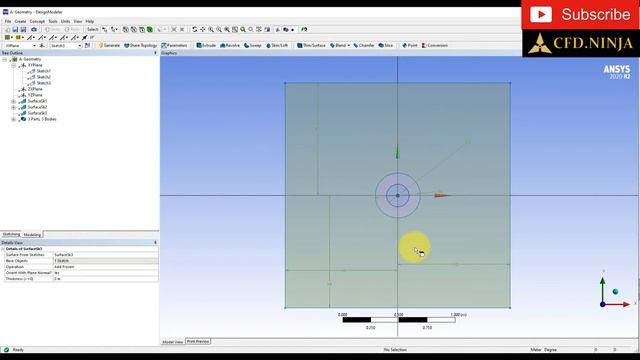Select SurfaceSk3 in the tree outline

(37, 113)
